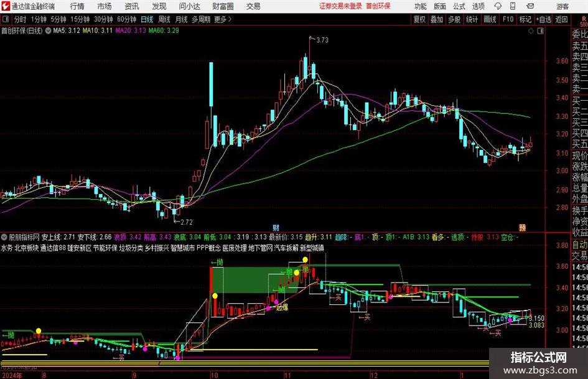
Task: Click month 12 on time axis
Action: (374, 375)
